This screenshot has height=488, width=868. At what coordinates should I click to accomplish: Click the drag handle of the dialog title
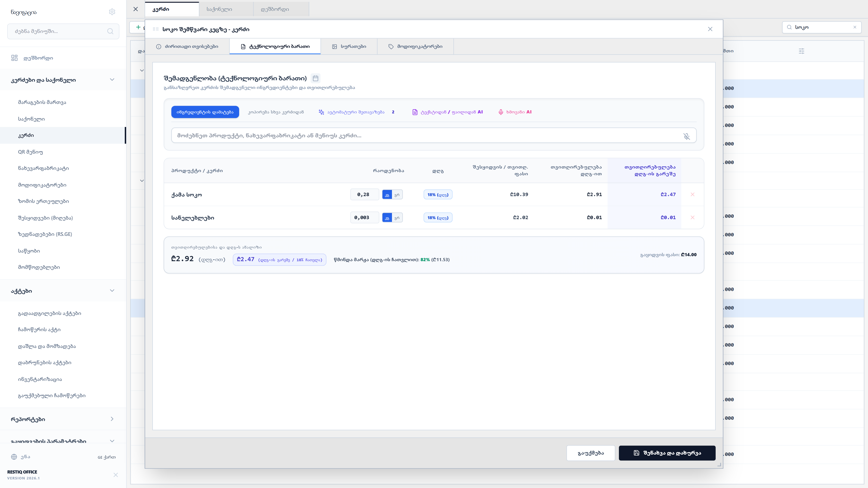click(155, 29)
